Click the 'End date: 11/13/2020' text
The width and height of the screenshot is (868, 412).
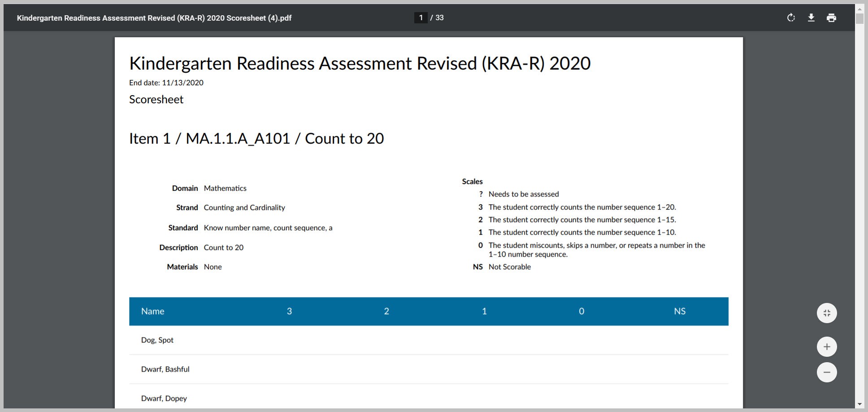coord(166,83)
